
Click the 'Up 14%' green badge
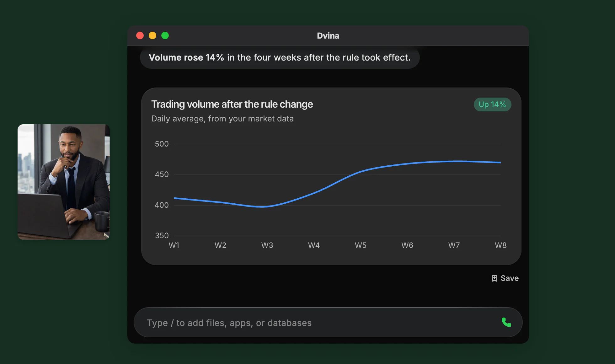(x=492, y=104)
